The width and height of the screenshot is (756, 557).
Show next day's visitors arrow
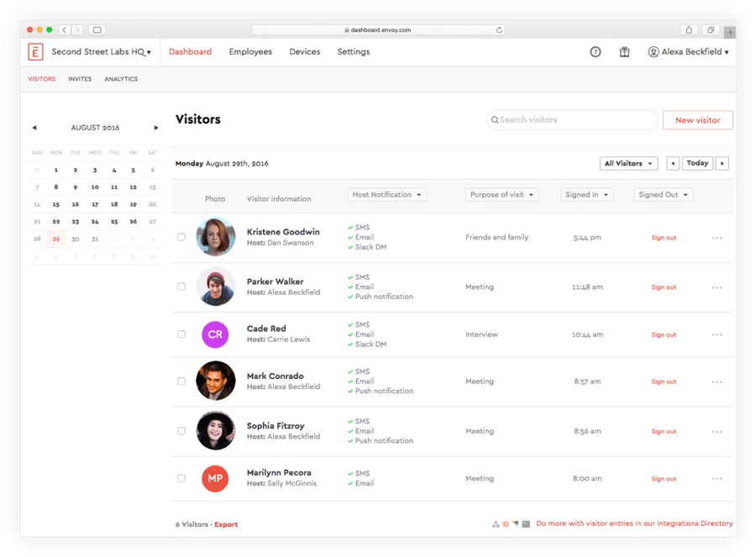[x=722, y=164]
